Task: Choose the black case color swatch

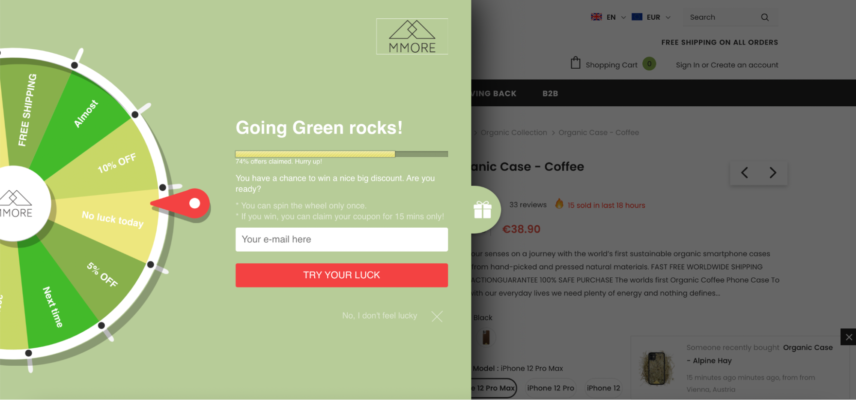Action: 485,337
